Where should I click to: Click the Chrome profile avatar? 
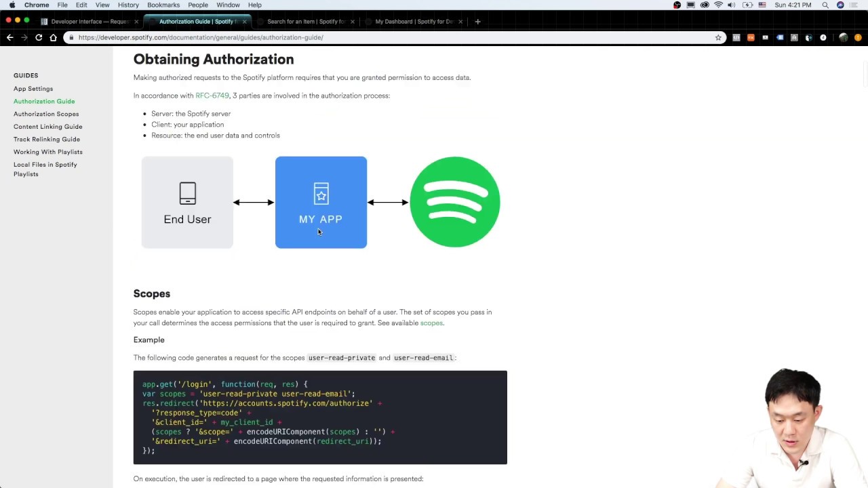pyautogui.click(x=844, y=37)
